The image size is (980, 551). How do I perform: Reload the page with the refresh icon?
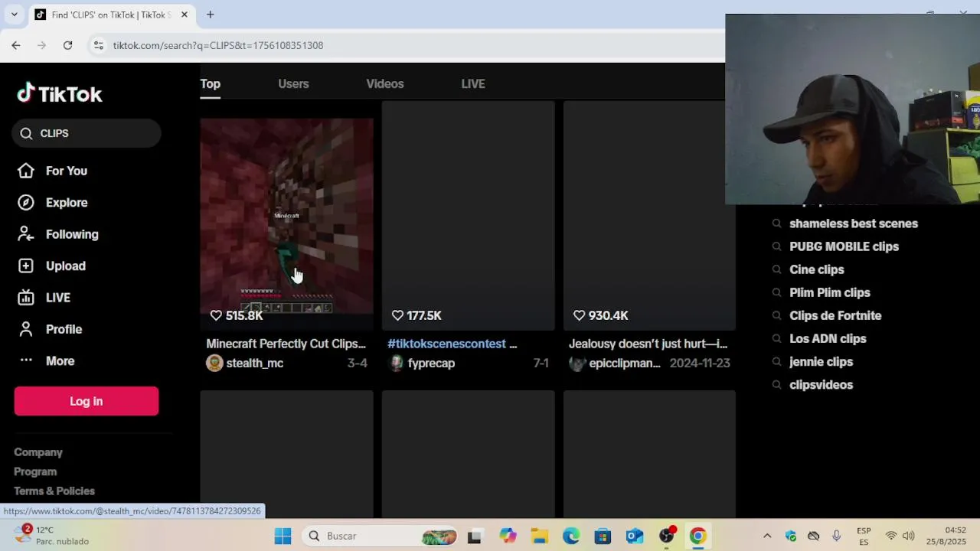point(67,45)
